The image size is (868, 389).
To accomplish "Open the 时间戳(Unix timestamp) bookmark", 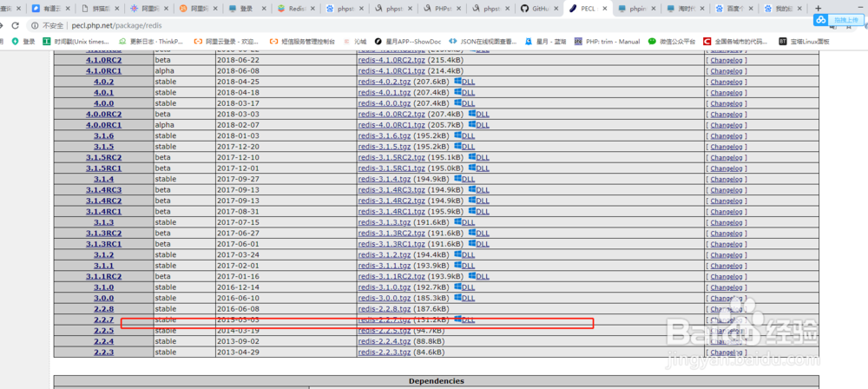I will point(76,41).
